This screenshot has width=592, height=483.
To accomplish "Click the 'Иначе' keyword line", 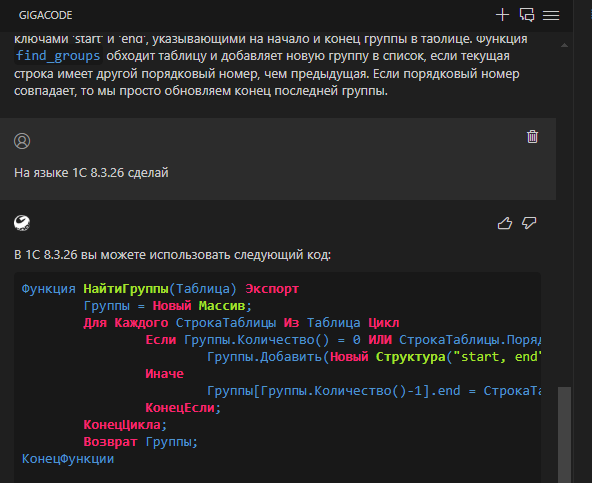I will [165, 374].
